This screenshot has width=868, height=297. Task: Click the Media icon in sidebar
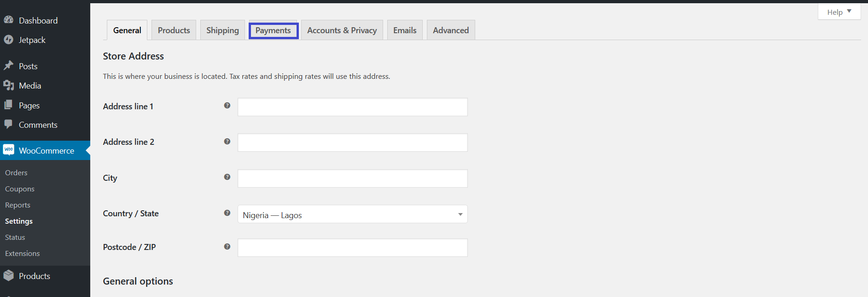coord(8,85)
